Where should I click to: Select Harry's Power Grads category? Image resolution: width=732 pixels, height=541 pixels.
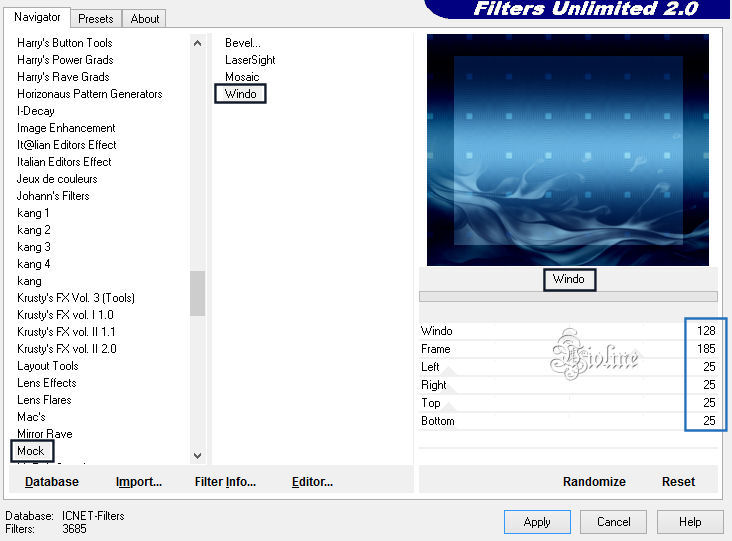65,60
